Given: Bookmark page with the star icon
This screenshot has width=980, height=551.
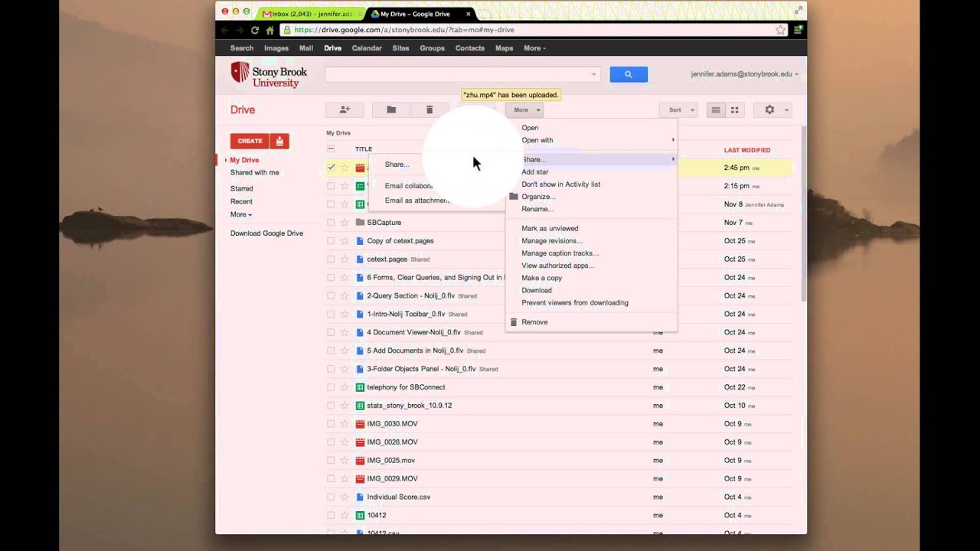Looking at the screenshot, I should pyautogui.click(x=780, y=30).
